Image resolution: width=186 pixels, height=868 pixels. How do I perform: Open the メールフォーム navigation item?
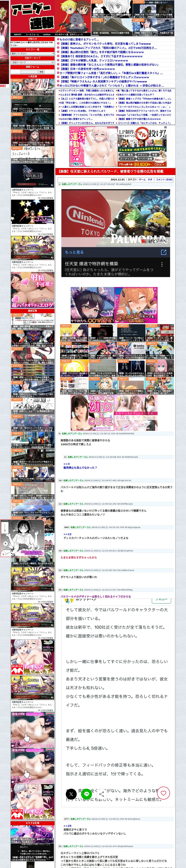pyautogui.click(x=32, y=34)
